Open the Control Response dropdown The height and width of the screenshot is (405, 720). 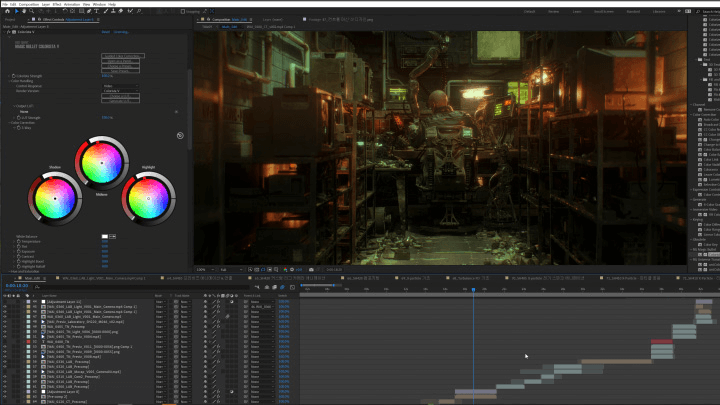120,86
